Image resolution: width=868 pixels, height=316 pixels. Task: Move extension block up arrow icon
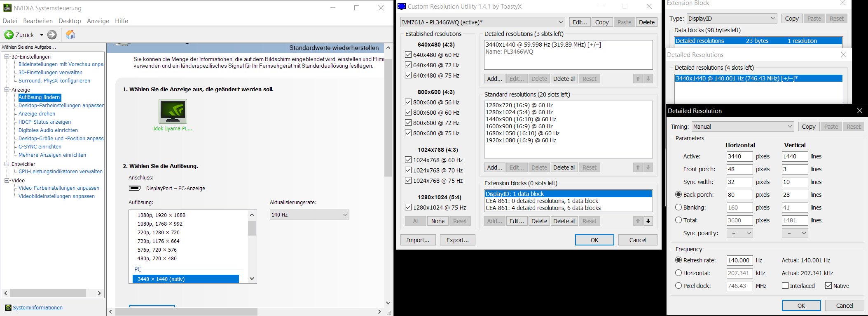click(x=638, y=221)
